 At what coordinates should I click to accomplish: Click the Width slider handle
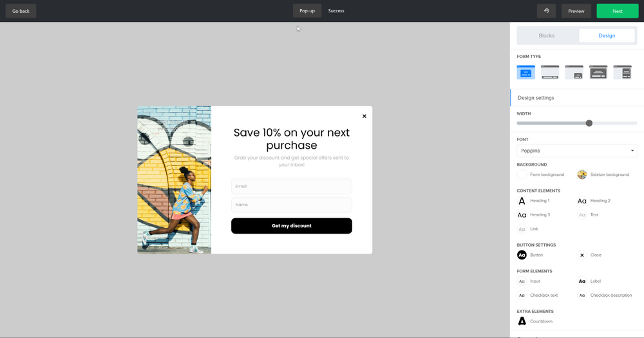coord(589,123)
